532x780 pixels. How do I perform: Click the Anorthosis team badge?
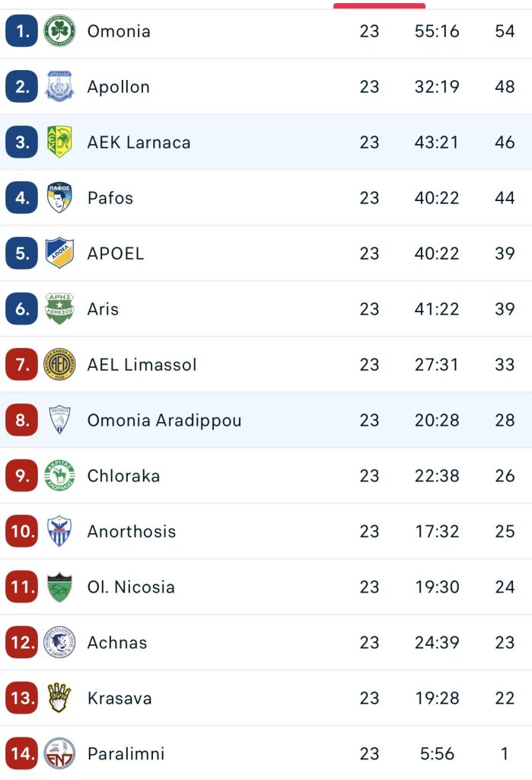(59, 532)
